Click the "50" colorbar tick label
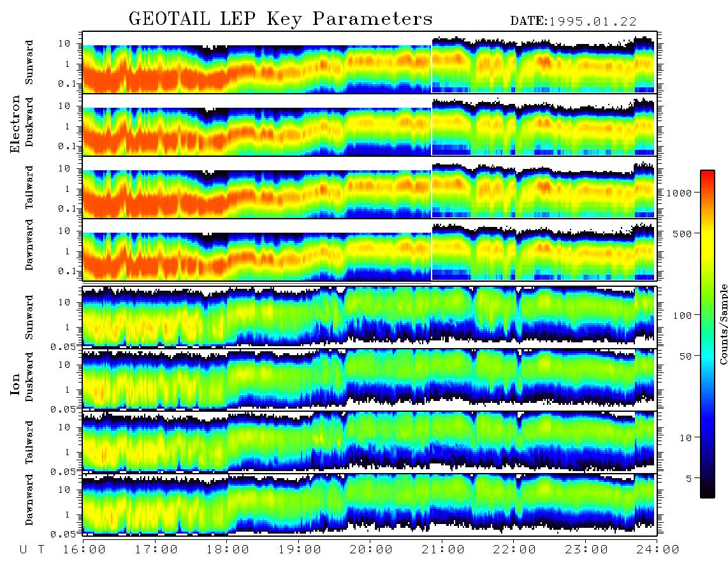The height and width of the screenshot is (561, 728). click(x=685, y=356)
